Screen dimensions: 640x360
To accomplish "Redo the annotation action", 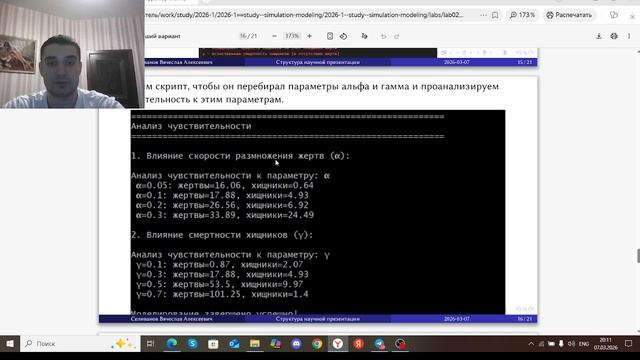I will 397,36.
